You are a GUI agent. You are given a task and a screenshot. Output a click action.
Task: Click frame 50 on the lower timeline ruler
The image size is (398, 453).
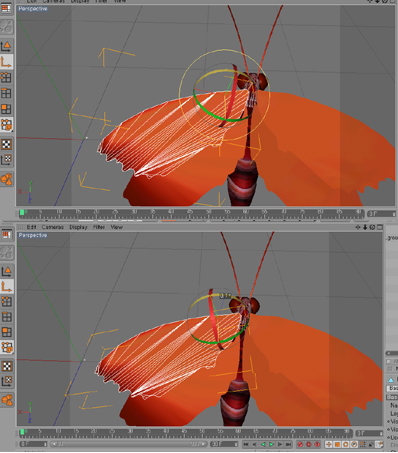(202, 432)
